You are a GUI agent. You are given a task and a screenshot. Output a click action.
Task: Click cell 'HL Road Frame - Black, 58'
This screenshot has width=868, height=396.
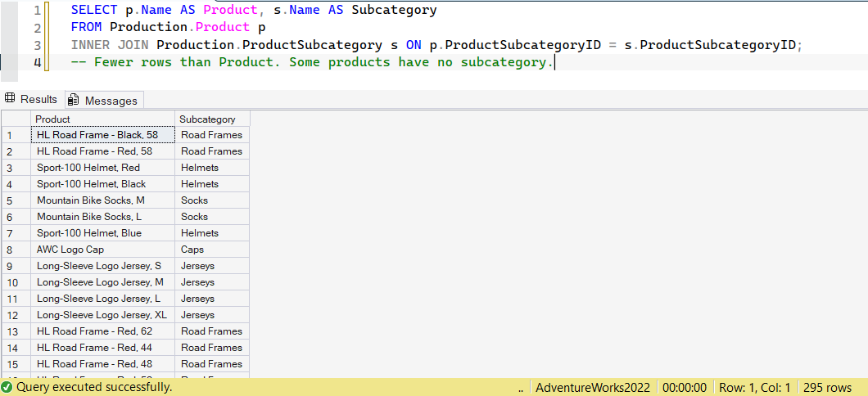click(x=103, y=135)
